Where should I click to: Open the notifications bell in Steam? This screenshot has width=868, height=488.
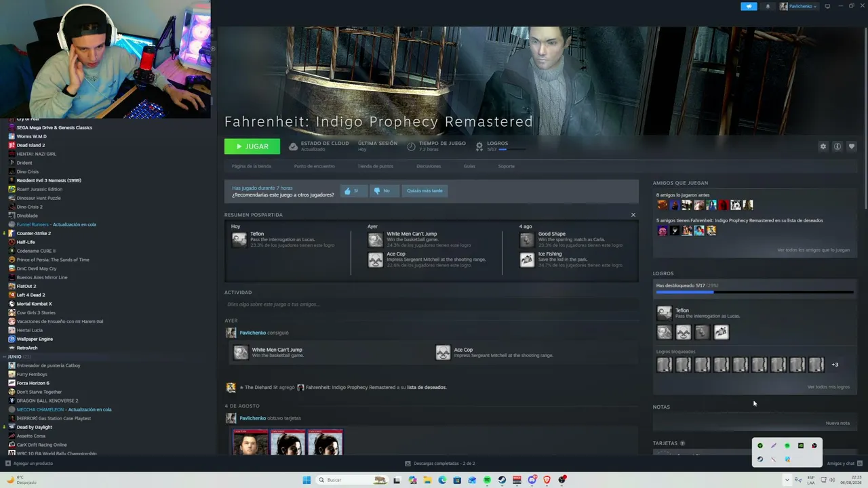pyautogui.click(x=768, y=6)
